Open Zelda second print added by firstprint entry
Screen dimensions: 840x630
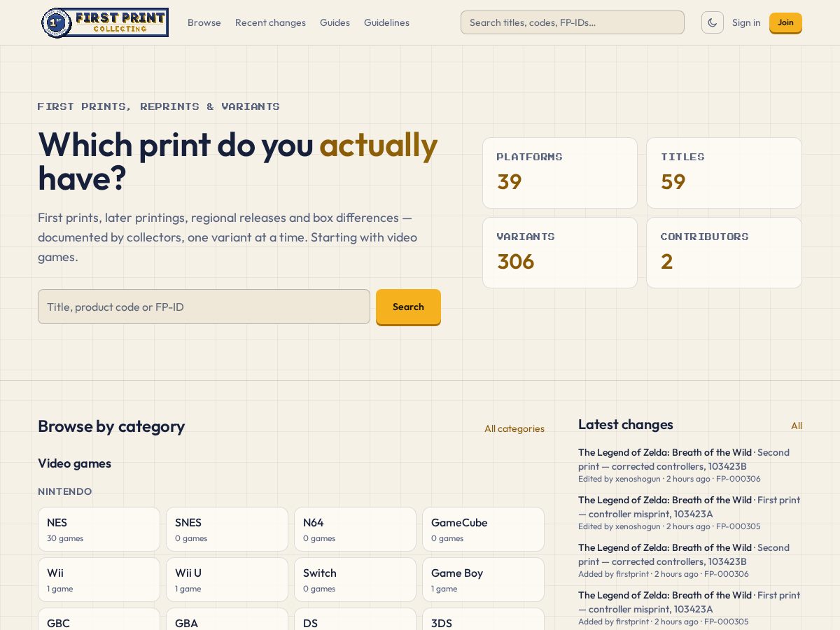[x=689, y=561]
